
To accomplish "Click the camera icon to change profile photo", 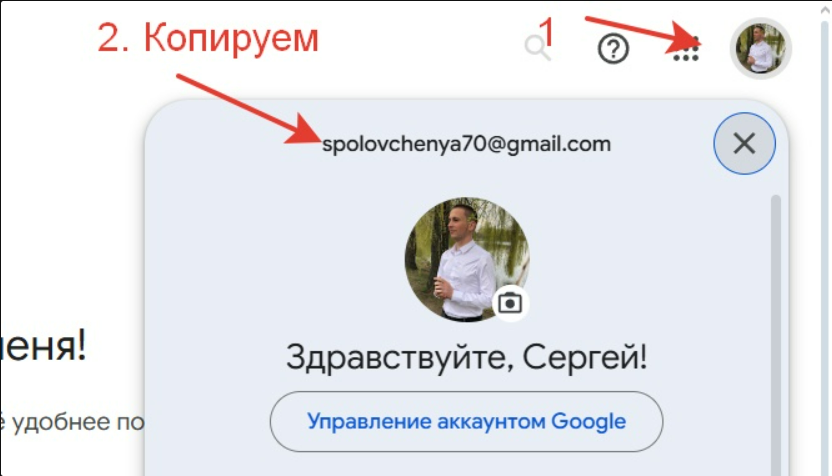I will [510, 303].
